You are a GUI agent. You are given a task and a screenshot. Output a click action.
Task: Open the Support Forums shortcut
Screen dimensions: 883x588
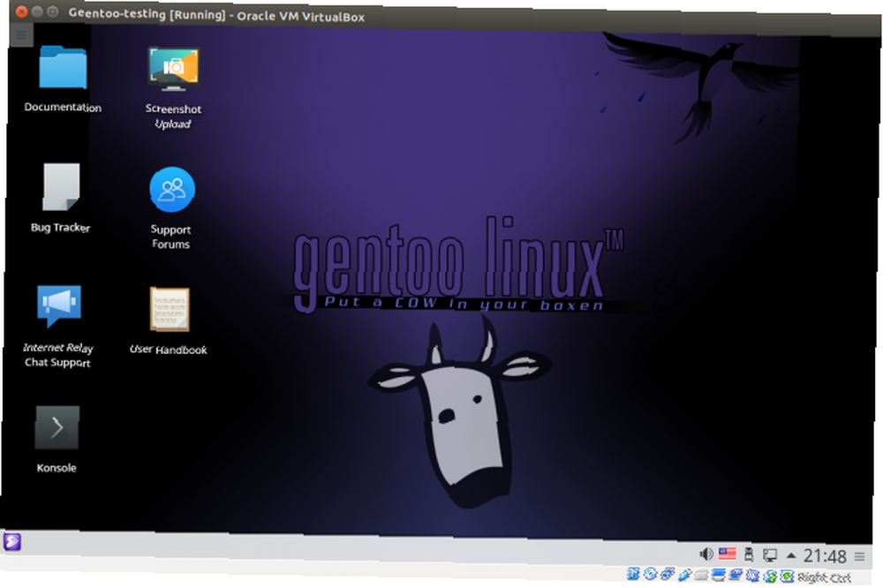(172, 189)
